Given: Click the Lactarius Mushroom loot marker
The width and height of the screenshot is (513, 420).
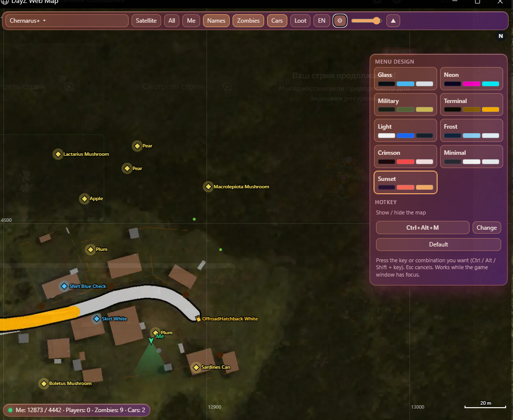Looking at the screenshot, I should tap(58, 154).
